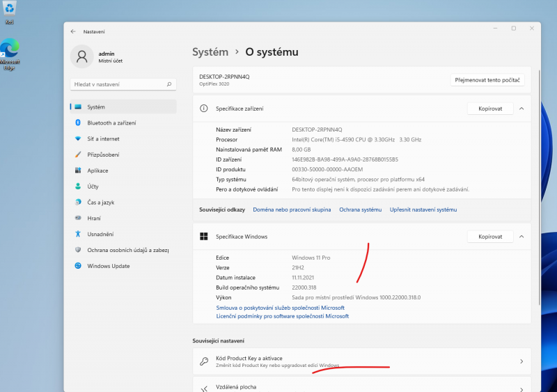This screenshot has width=557, height=392.
Task: Click the key icon for Product Key
Action: 204,361
